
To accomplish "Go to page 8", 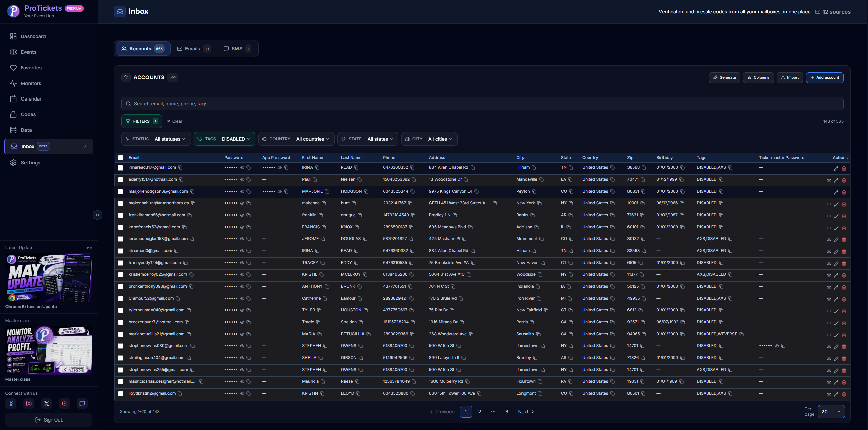I will point(507,412).
